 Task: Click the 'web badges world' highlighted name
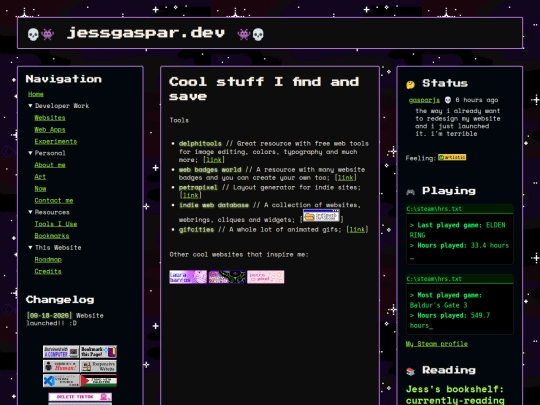(210, 169)
